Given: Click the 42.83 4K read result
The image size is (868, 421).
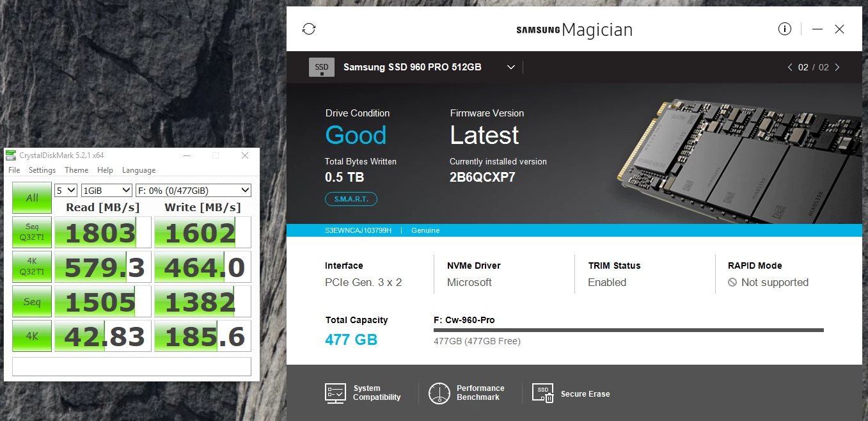Looking at the screenshot, I should pos(103,337).
